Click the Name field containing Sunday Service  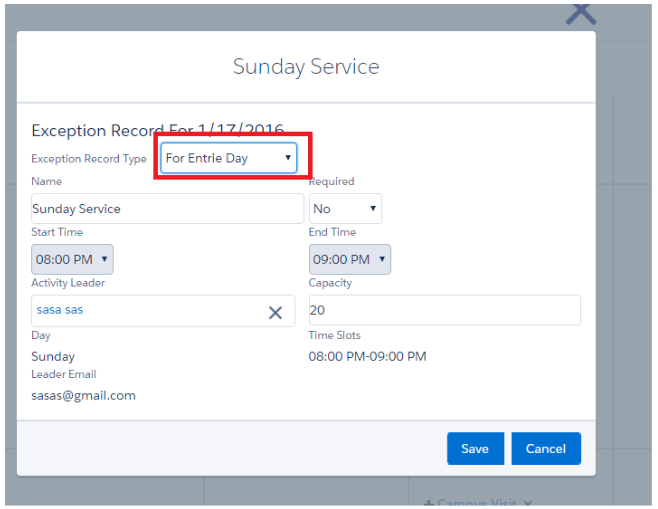click(x=167, y=209)
